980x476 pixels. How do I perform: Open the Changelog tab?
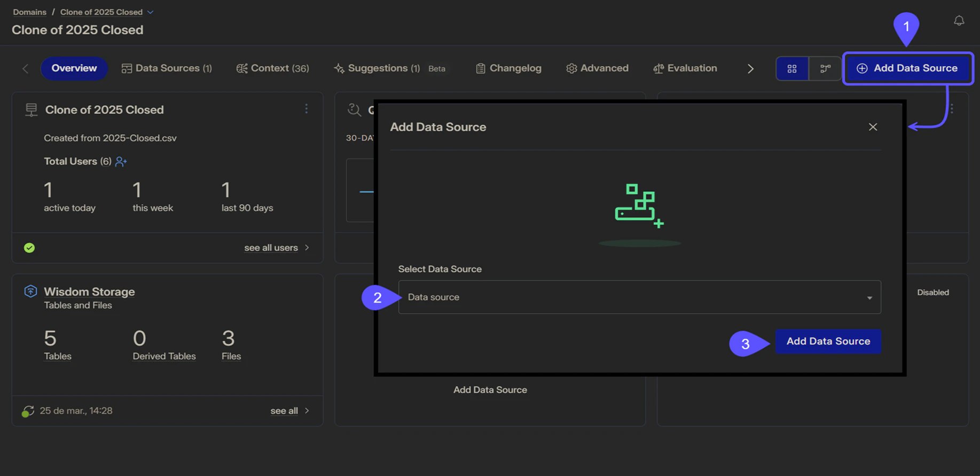[x=508, y=68]
